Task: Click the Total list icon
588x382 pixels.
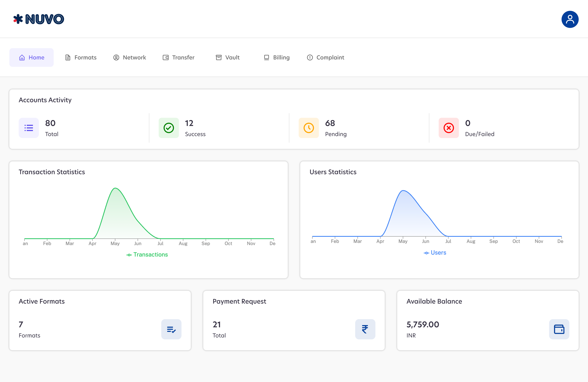Action: coord(29,128)
